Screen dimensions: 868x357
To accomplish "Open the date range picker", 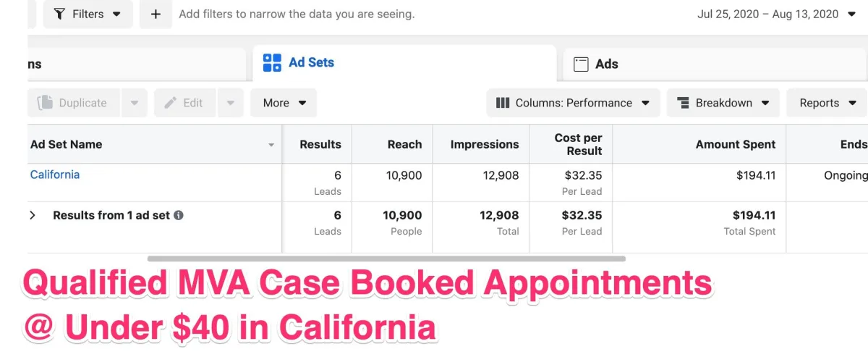I will click(x=775, y=14).
